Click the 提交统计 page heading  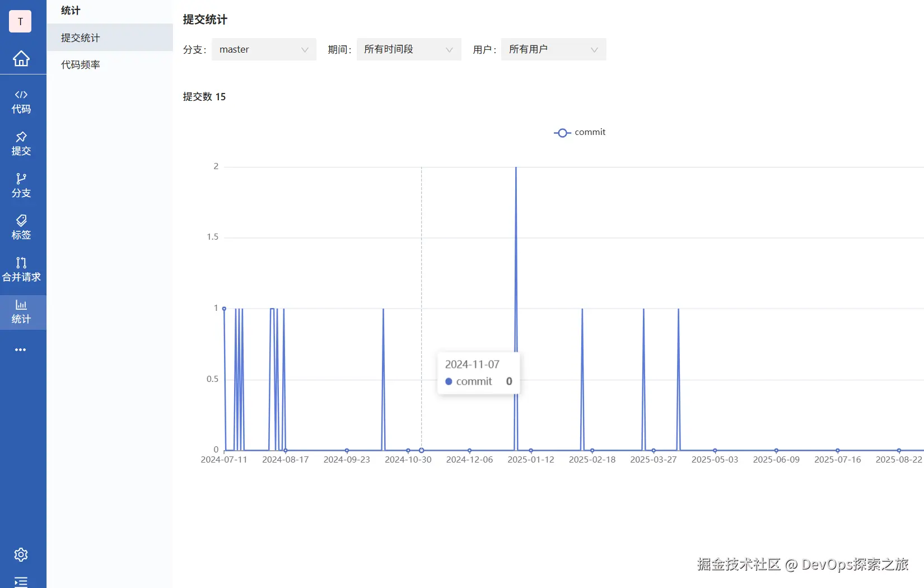[205, 20]
